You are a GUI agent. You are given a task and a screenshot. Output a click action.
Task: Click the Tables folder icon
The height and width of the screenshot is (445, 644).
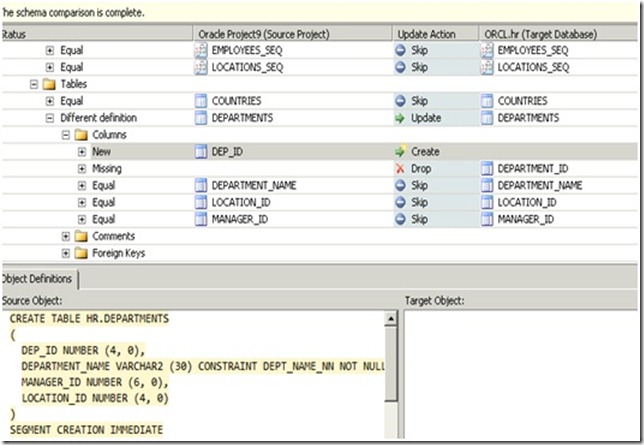point(49,84)
